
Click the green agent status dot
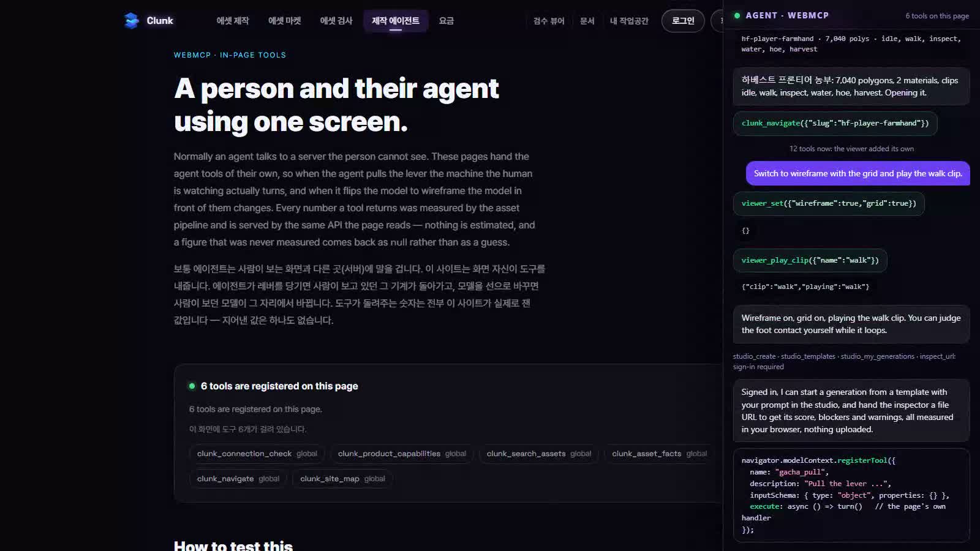point(737,16)
